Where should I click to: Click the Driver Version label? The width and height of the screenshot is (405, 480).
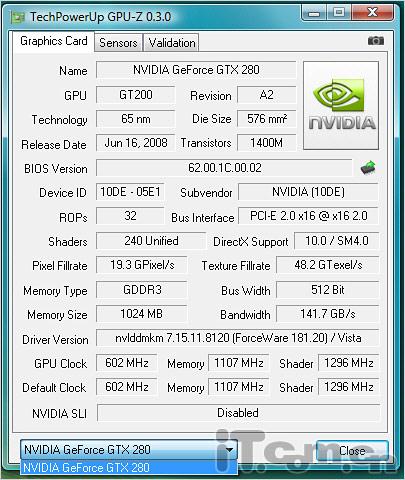point(55,339)
